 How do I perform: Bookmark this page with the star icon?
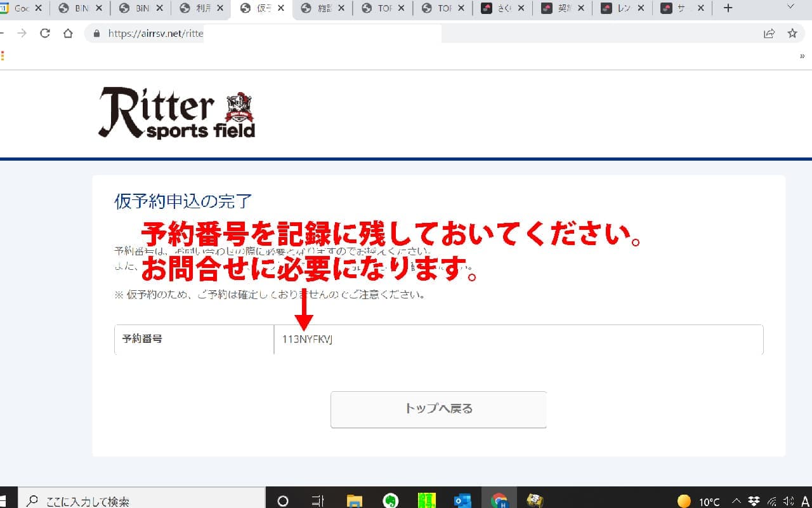click(x=792, y=34)
